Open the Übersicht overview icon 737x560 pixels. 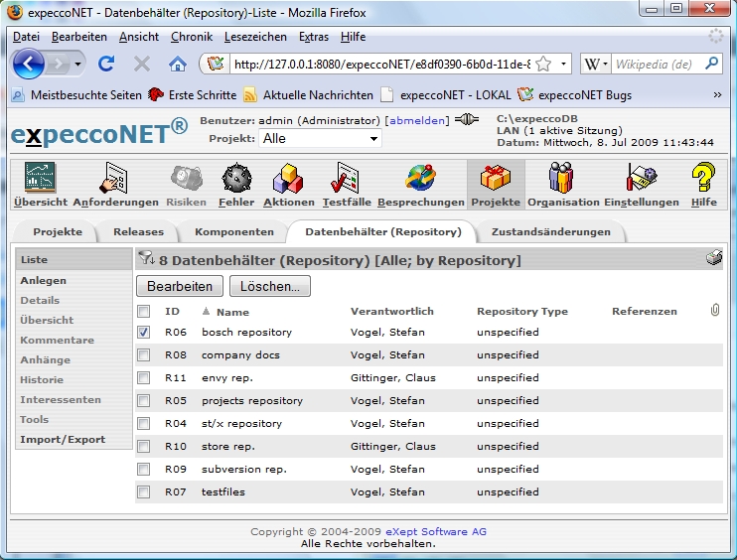pyautogui.click(x=41, y=179)
